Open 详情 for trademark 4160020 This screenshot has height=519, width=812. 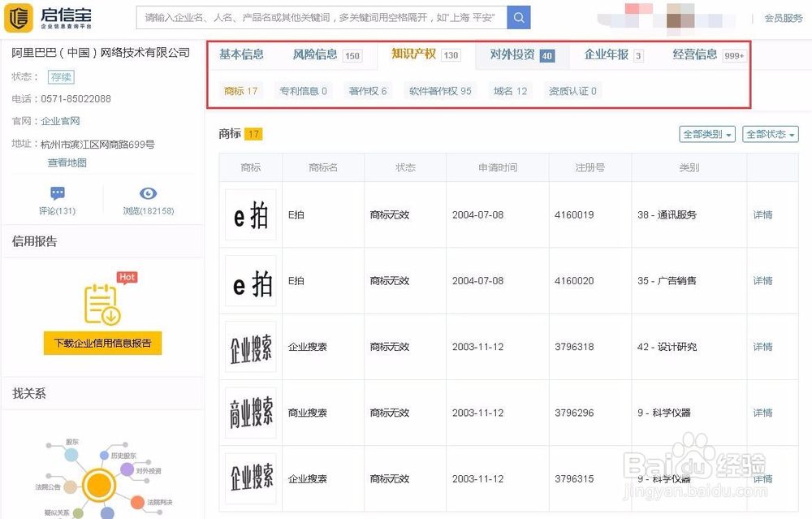coord(762,281)
